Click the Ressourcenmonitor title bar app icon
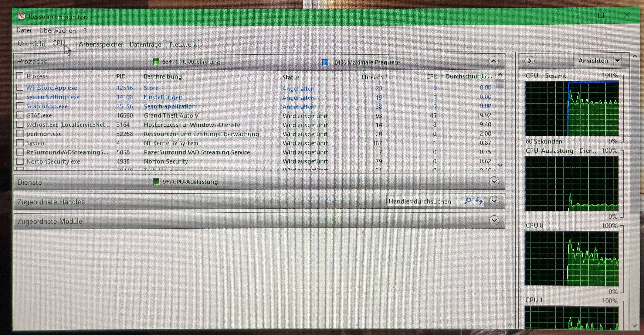The image size is (644, 335). 21,16
